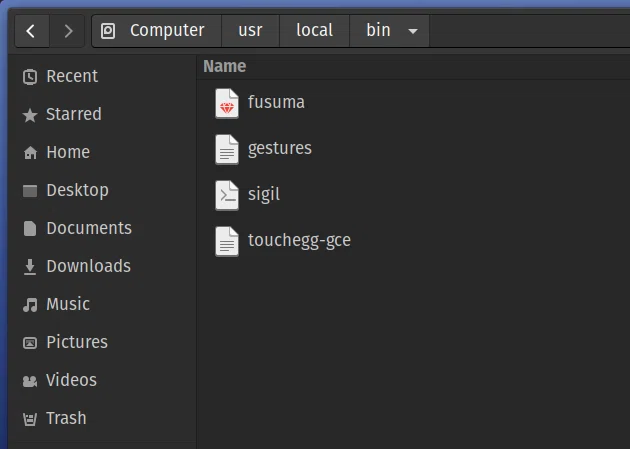Select the gestures text file icon

click(227, 149)
